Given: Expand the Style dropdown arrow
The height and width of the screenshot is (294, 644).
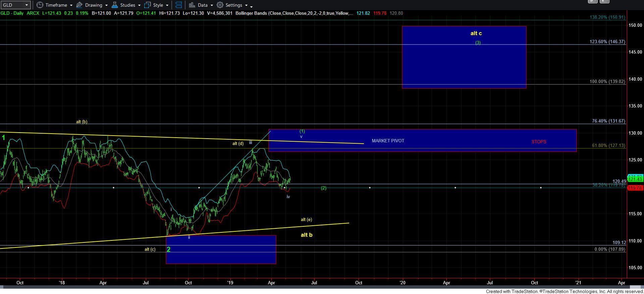Looking at the screenshot, I should [167, 5].
